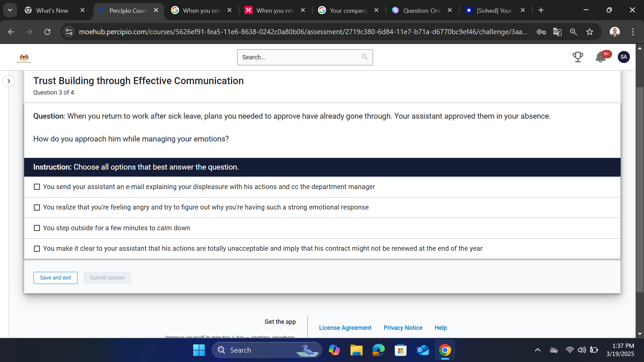Open the notifications bell

[x=600, y=57]
